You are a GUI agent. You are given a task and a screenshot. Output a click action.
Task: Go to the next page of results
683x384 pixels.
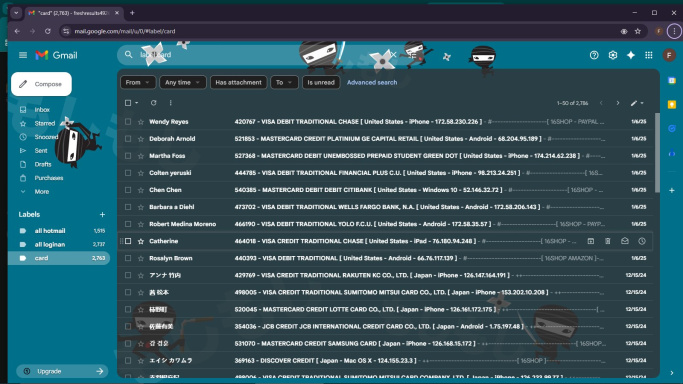tap(618, 103)
